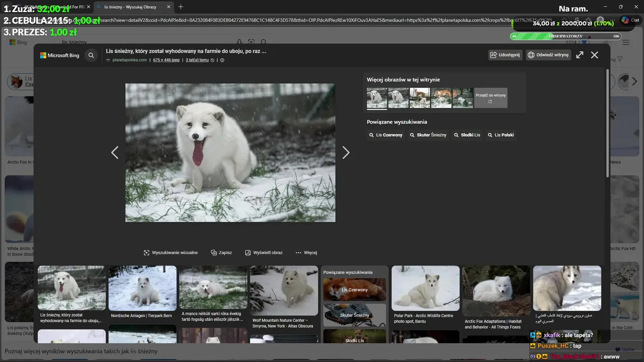This screenshot has height=362, width=644.
Task: Open 'Nordische Anlagen | Tierpark Bern' thumbnail
Action: point(142,288)
